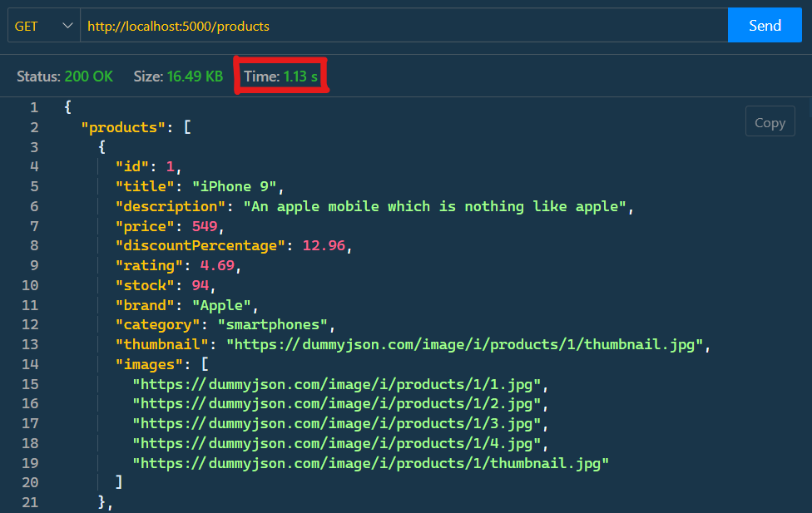
Task: Click line number 1 in the gutter
Action: [34, 106]
